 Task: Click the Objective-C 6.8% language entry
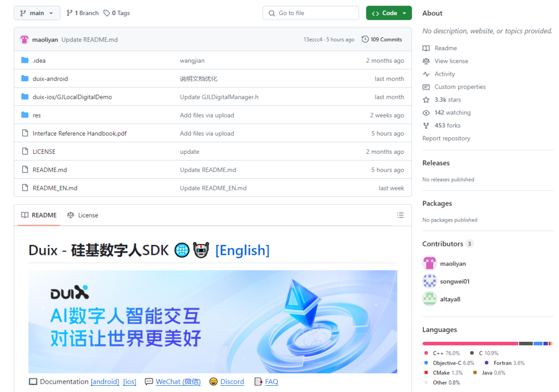pyautogui.click(x=449, y=363)
